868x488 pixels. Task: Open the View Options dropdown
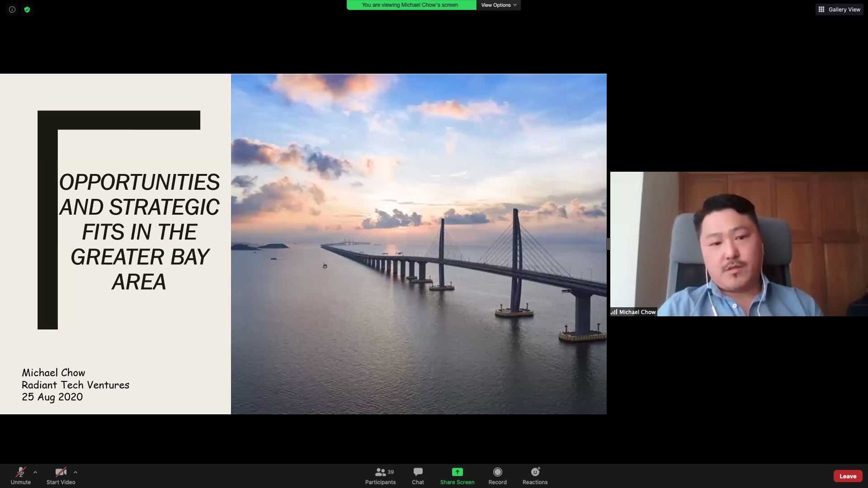[x=498, y=5]
